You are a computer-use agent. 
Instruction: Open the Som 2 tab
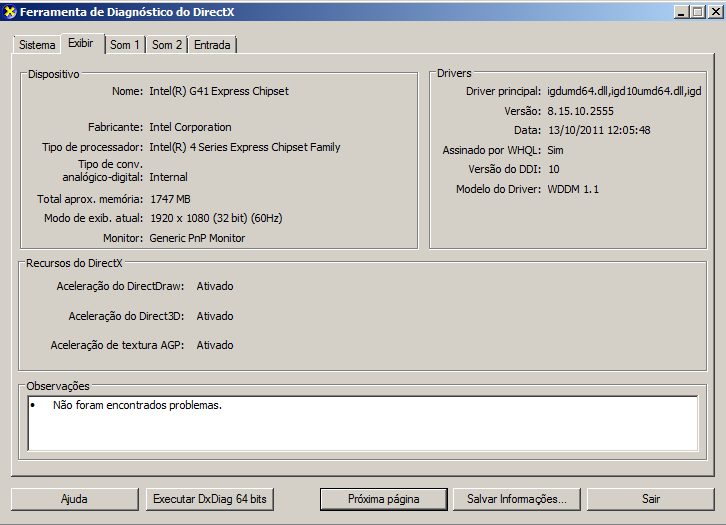(x=167, y=45)
